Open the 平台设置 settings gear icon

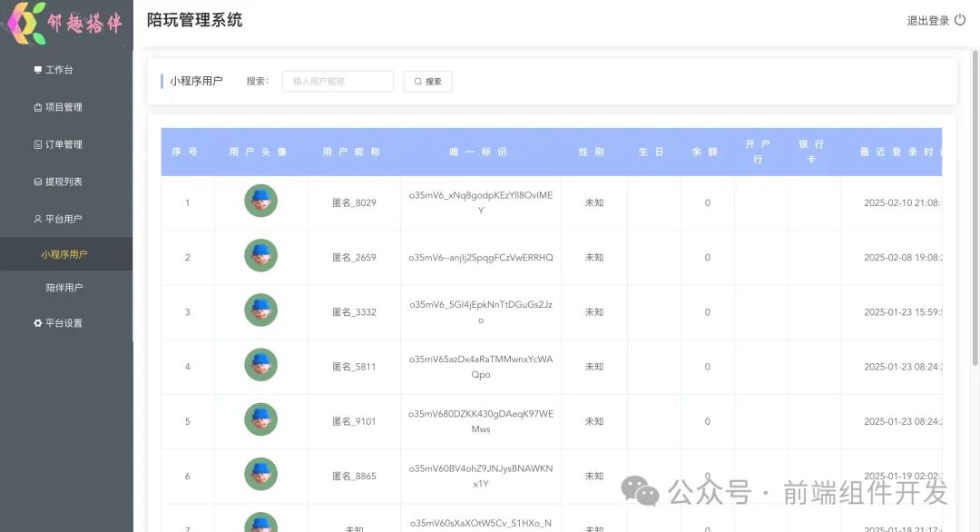(x=37, y=322)
